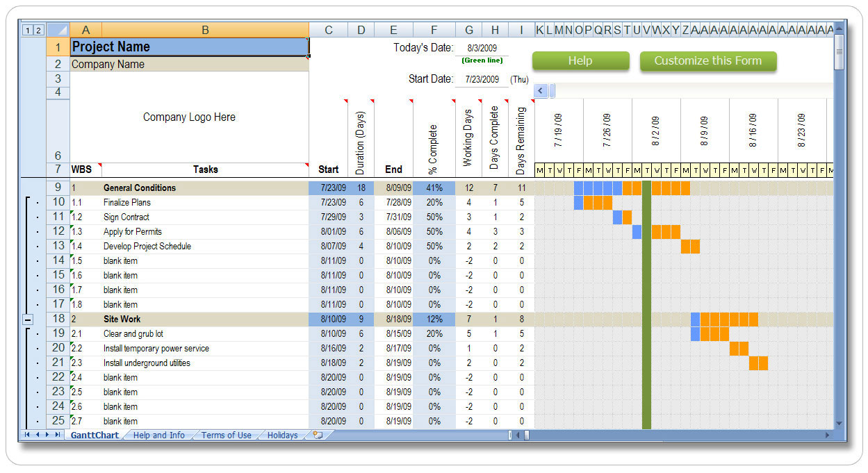Click the horizontal scrollbar thumb
Screen dimensions: 868x473
click(x=525, y=435)
